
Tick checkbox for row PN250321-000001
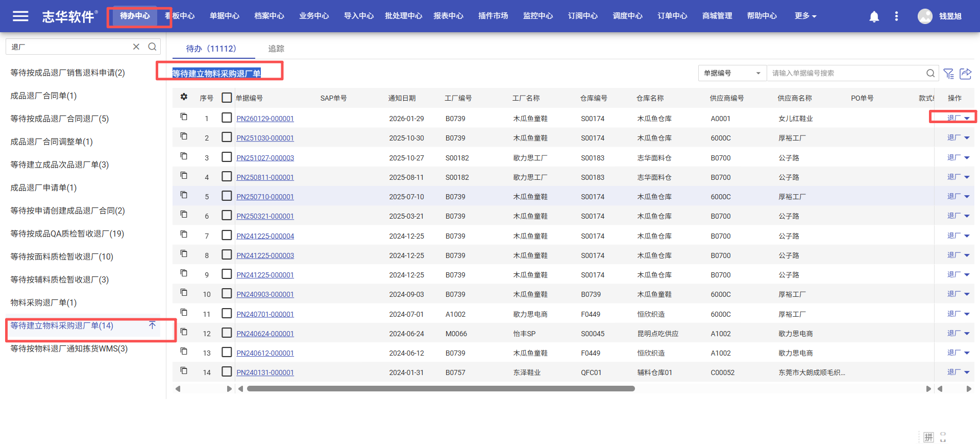[x=227, y=215]
